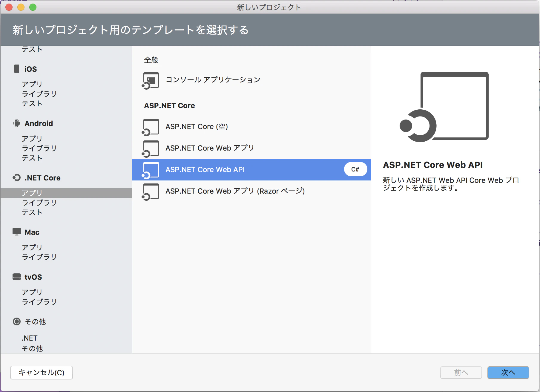
Task: Click the template description text in preview pane
Action: point(451,184)
